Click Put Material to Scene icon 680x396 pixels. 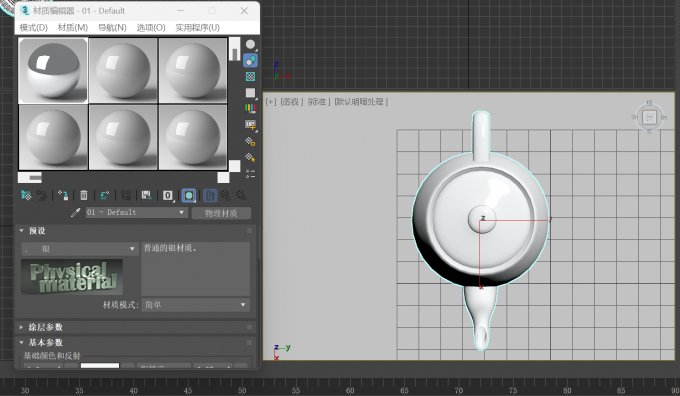coord(42,195)
